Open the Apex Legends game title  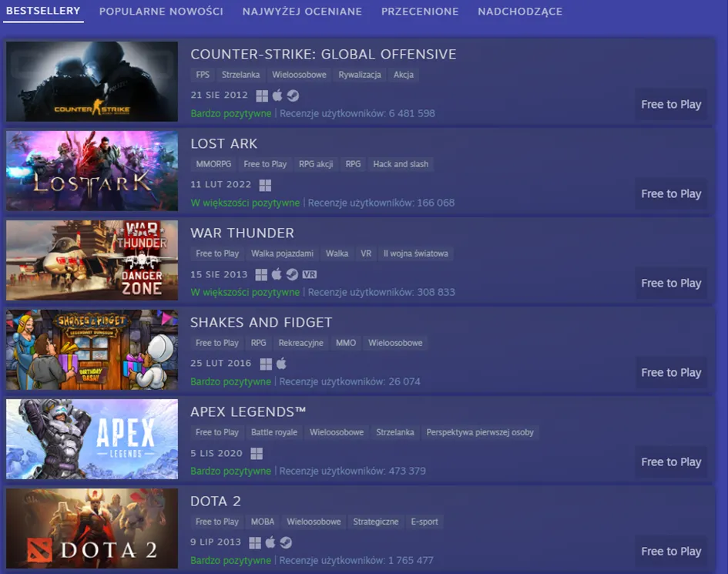(x=248, y=412)
